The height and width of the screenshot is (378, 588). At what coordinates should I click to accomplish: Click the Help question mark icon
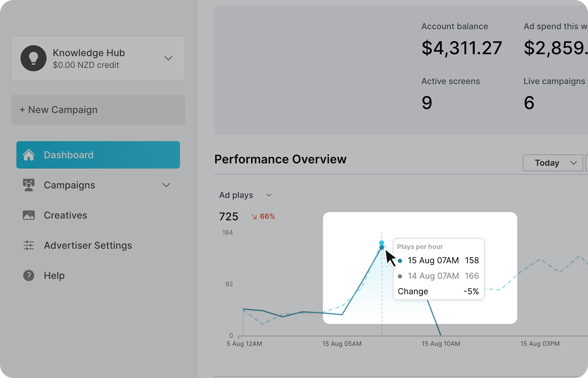29,275
